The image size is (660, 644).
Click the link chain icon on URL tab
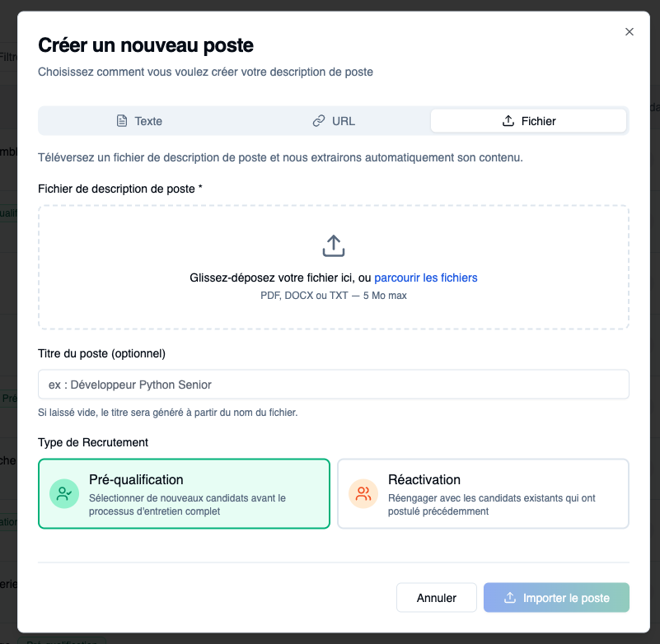[x=319, y=121]
